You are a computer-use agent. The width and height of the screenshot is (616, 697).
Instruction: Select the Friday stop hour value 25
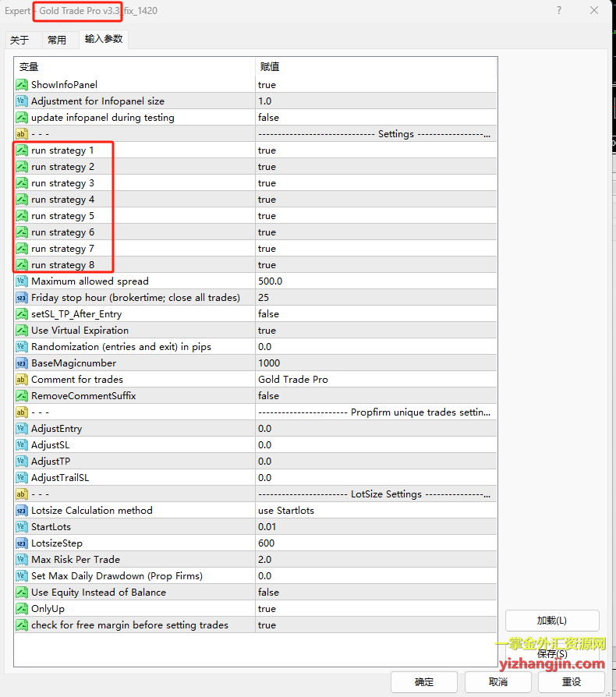tap(376, 298)
